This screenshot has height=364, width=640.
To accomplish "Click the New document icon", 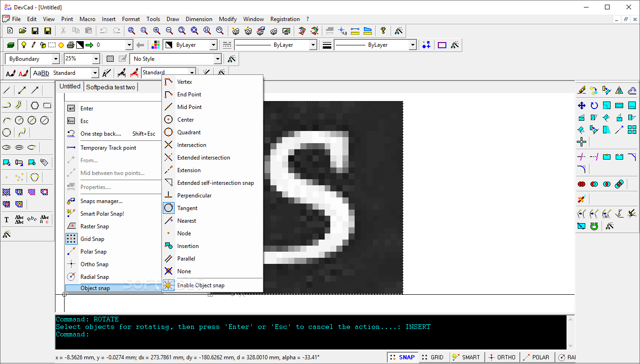I will point(10,31).
